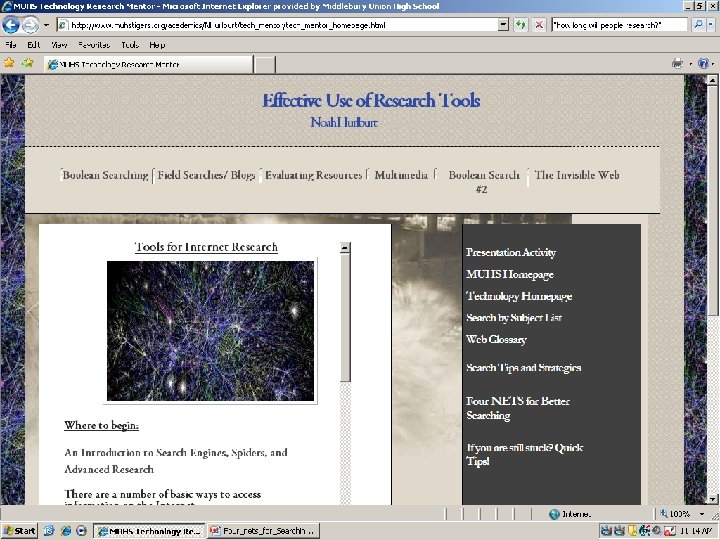Click the page scroll-down arrow
The height and width of the screenshot is (540, 720).
pyautogui.click(x=712, y=499)
